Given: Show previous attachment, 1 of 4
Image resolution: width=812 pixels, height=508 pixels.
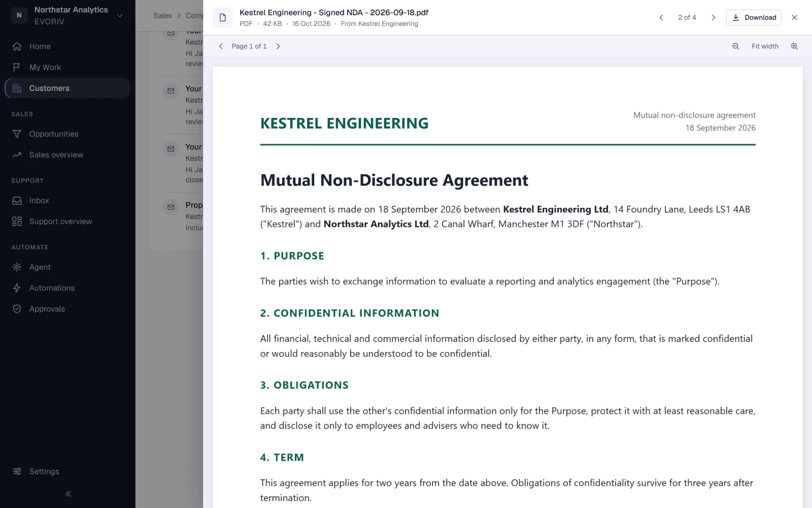Looking at the screenshot, I should pyautogui.click(x=661, y=17).
